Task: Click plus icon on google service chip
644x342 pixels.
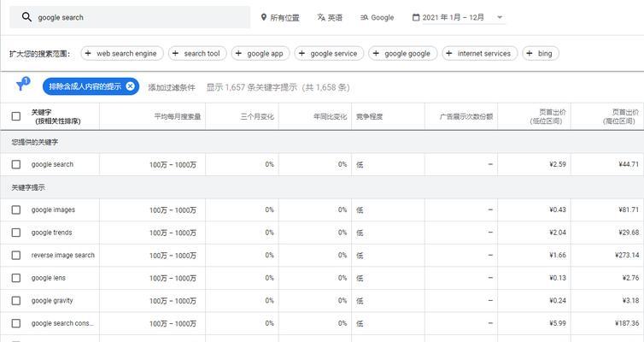Action: tap(302, 53)
